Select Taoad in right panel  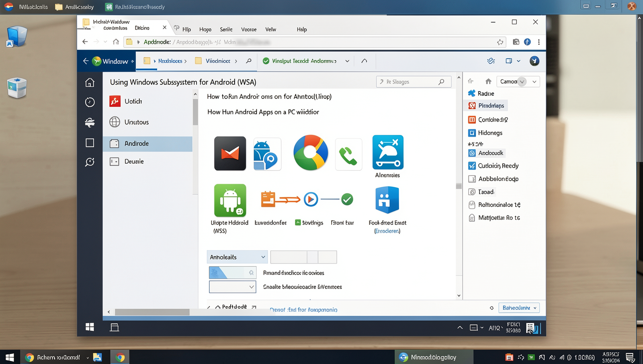(x=481, y=192)
